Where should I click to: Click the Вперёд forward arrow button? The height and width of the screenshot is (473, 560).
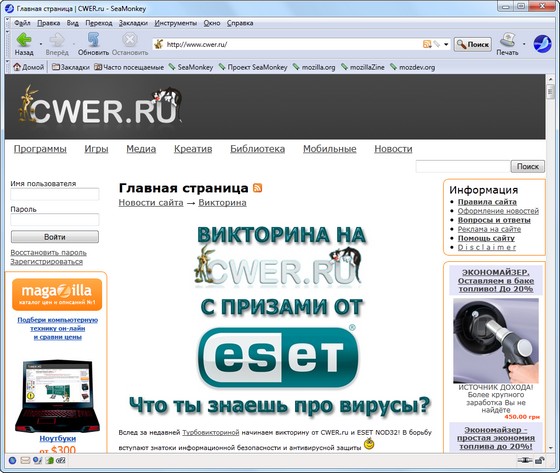57,44
